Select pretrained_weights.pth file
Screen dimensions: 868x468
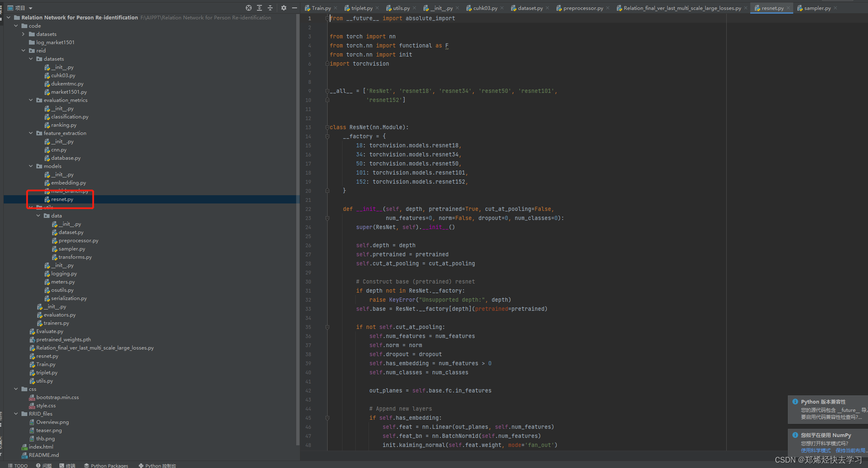pos(63,339)
